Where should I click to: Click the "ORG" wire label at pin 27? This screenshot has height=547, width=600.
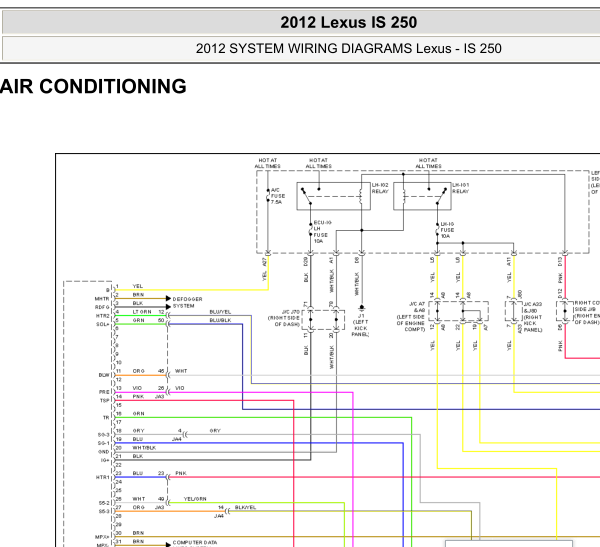[x=139, y=507]
